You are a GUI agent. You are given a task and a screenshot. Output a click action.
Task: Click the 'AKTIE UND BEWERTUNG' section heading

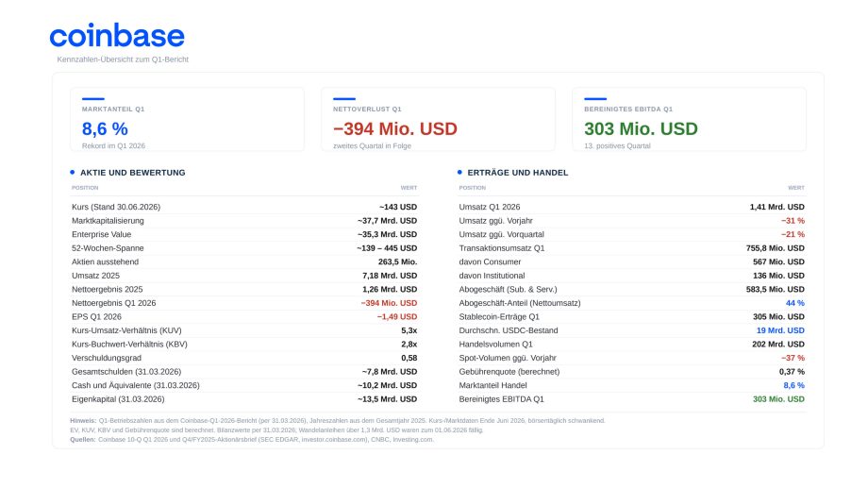pos(133,173)
